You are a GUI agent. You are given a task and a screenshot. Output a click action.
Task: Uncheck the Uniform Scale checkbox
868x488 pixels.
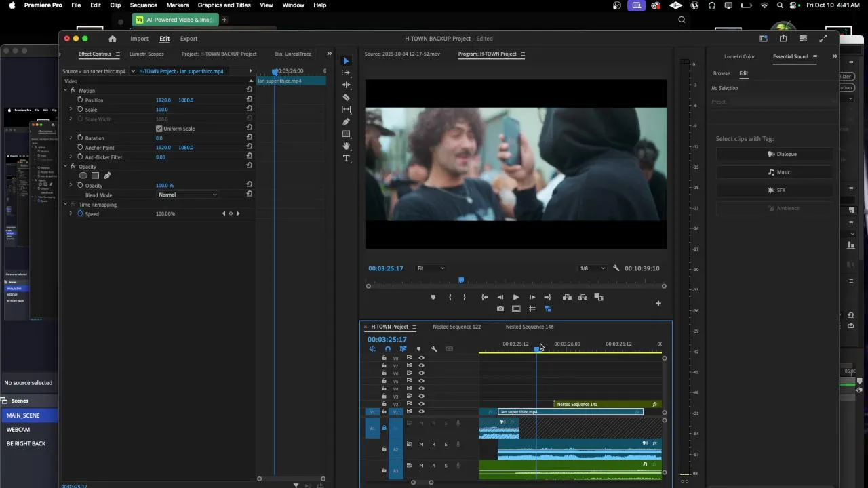click(x=159, y=129)
